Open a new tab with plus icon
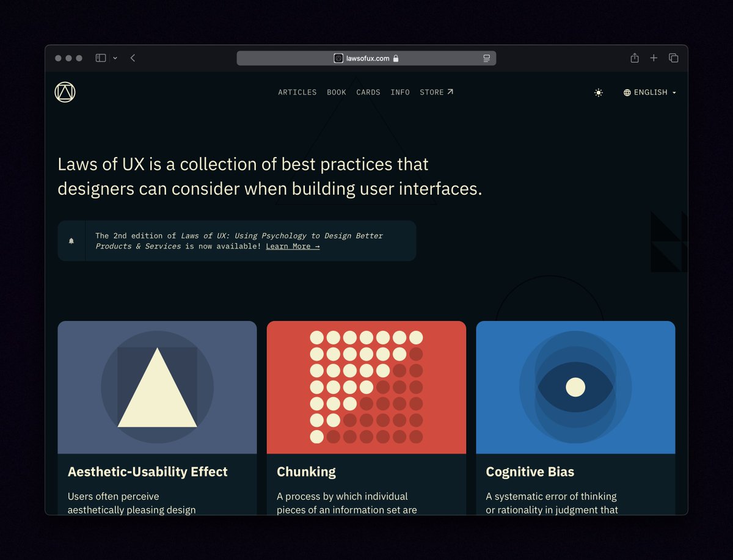Image resolution: width=733 pixels, height=560 pixels. pos(654,58)
